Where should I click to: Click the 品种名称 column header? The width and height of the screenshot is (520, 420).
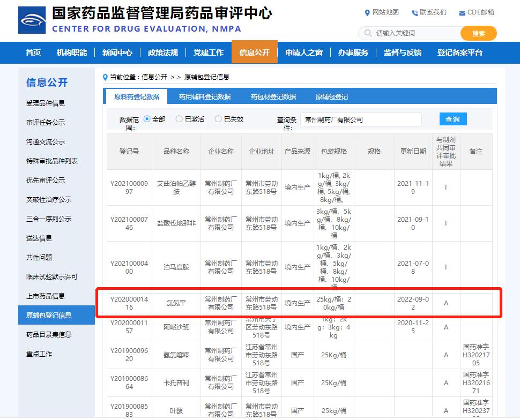176,152
